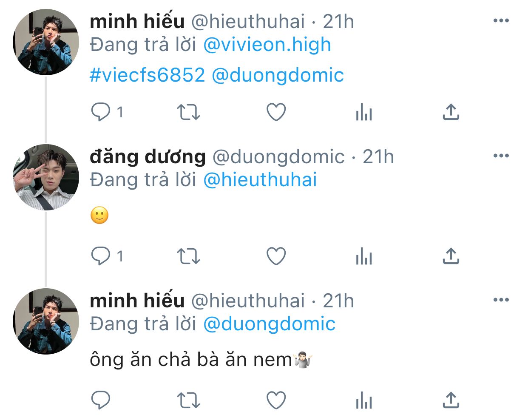This screenshot has width=528, height=420.
Task: Retweet the "ông ăn chả bà ăn nem" tweet
Action: pyautogui.click(x=188, y=400)
